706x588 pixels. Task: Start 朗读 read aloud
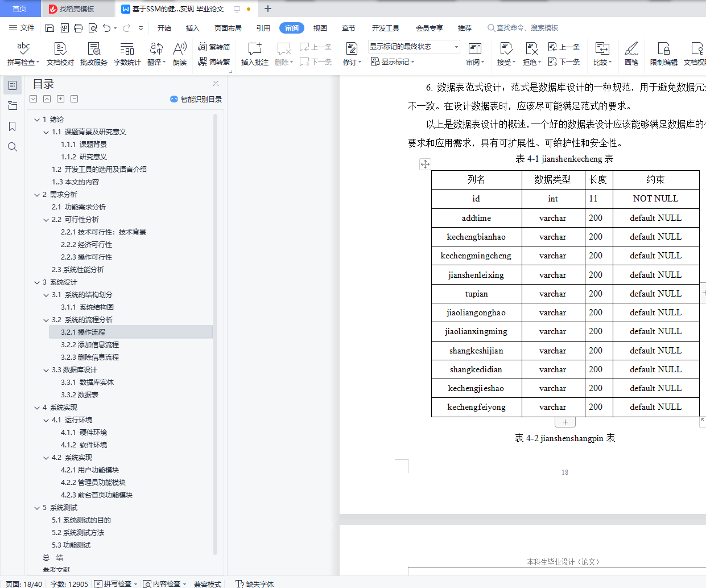click(180, 54)
